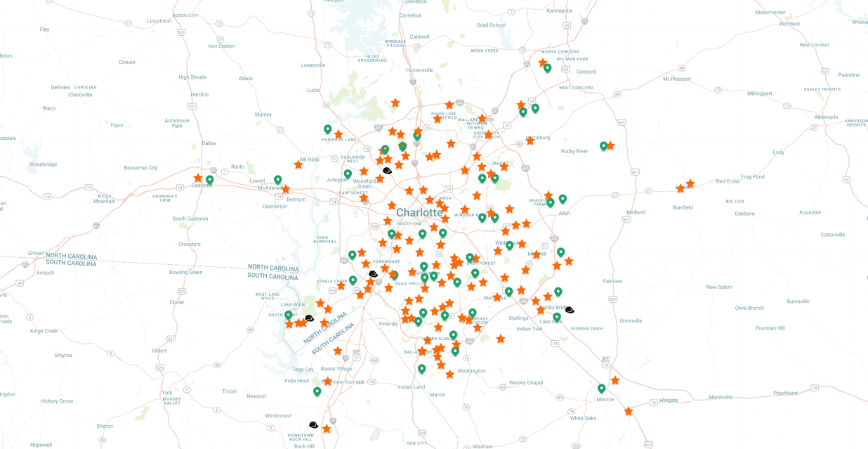Open the black hat marker near Lake Wylie
Image resolution: width=868 pixels, height=449 pixels.
click(309, 318)
